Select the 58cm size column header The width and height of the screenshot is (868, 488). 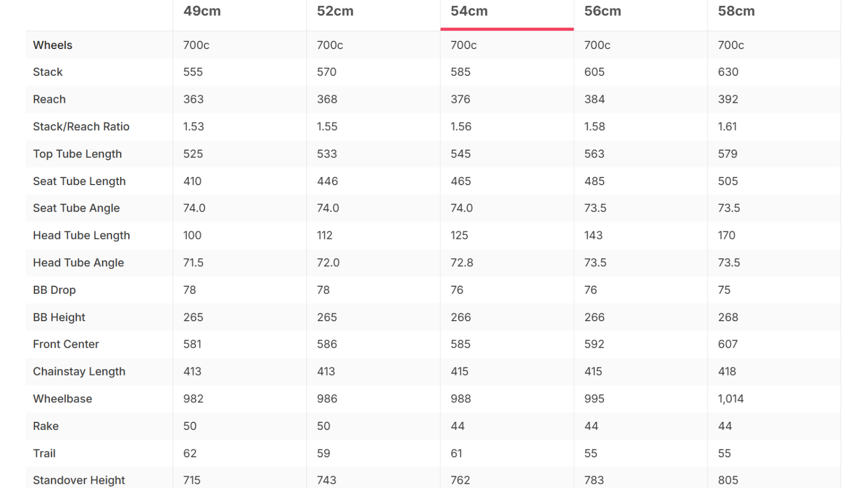click(x=736, y=11)
